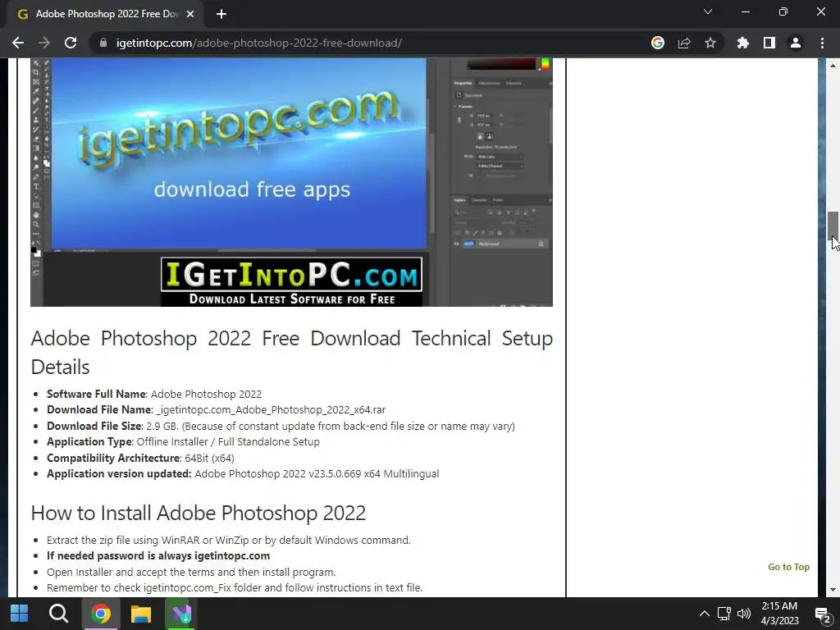The height and width of the screenshot is (630, 840).
Task: Share this page using share icon
Action: (684, 43)
